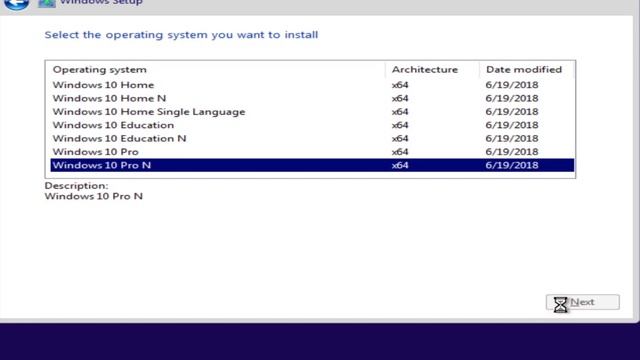
Task: Select the Windows 10 Home N row
Action: [312, 98]
